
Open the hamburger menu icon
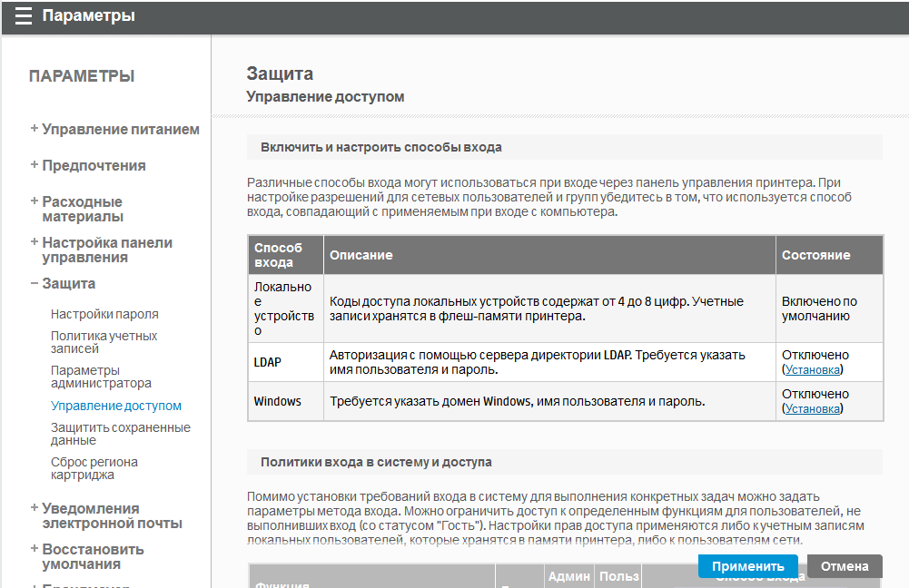click(24, 16)
